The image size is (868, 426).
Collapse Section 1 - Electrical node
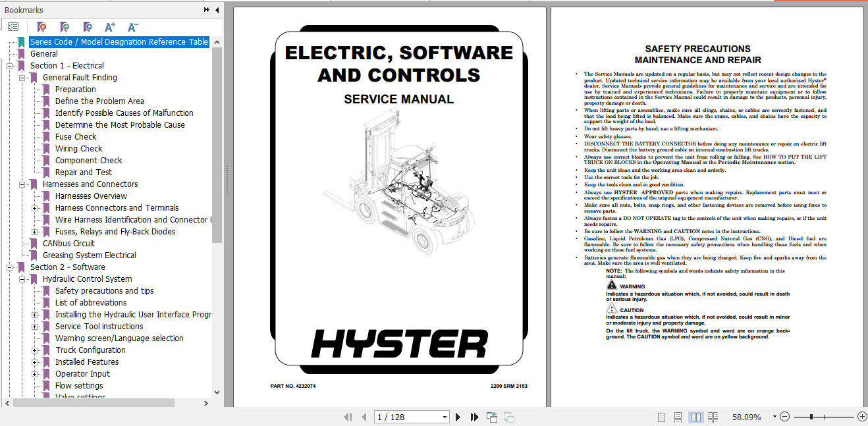[x=10, y=66]
